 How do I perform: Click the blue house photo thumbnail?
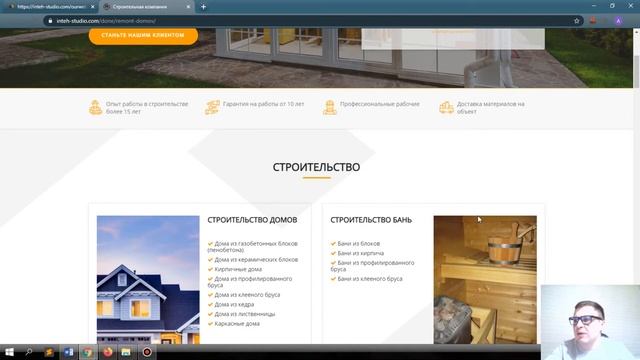(x=148, y=280)
